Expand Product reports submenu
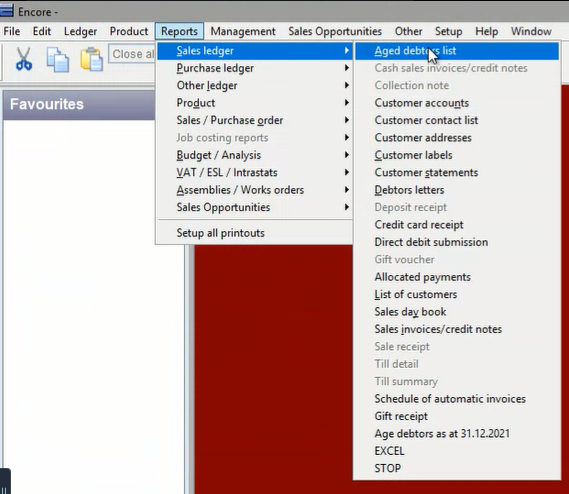Image resolution: width=569 pixels, height=494 pixels. 255,103
